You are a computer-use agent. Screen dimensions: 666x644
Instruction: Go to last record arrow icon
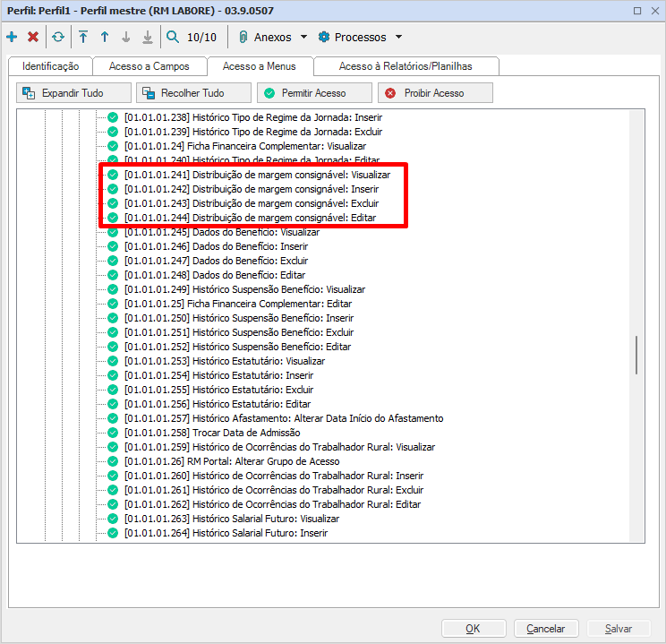pyautogui.click(x=148, y=37)
